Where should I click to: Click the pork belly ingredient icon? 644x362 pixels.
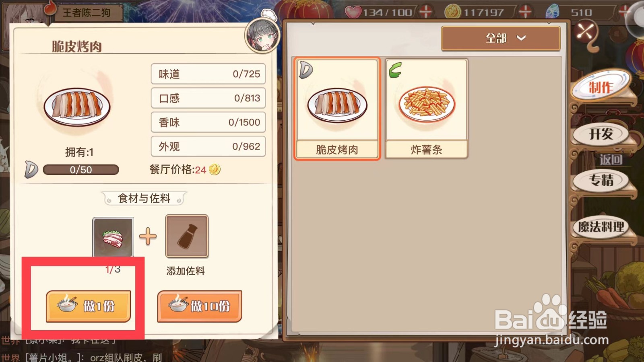click(113, 237)
